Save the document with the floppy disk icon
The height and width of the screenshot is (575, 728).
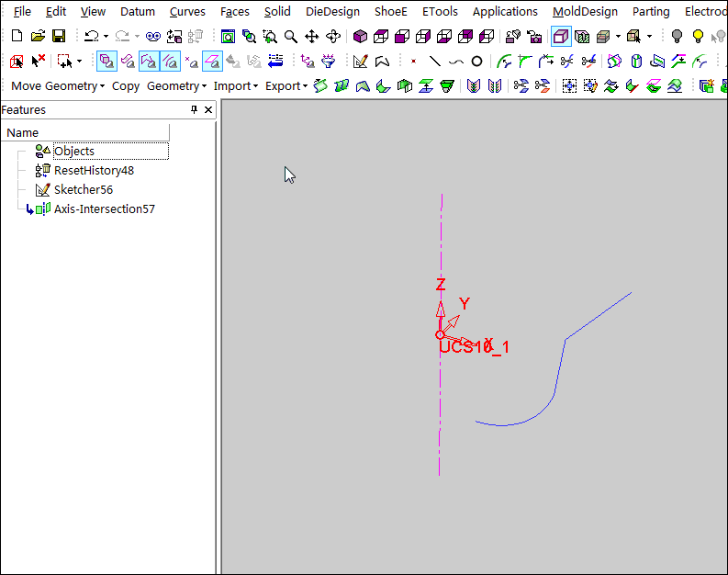(59, 37)
